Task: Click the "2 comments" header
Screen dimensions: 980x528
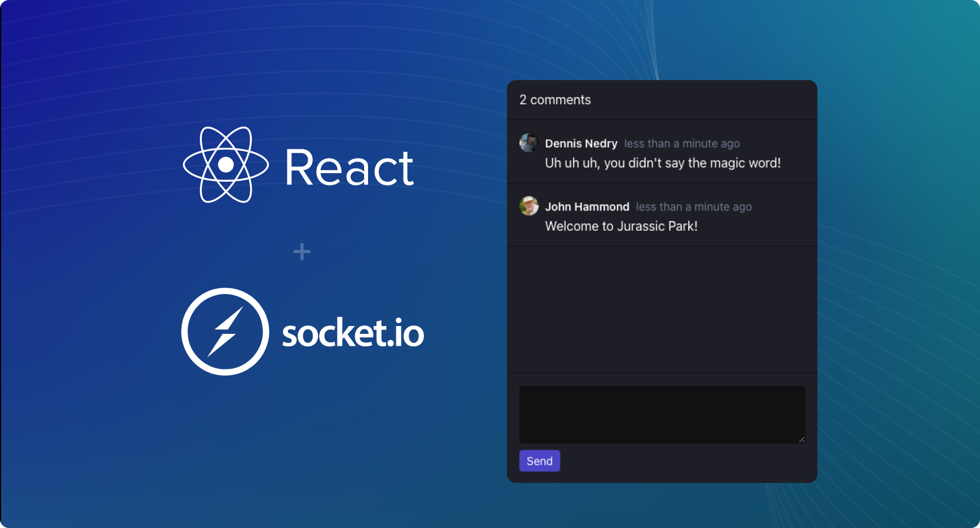Action: tap(555, 100)
